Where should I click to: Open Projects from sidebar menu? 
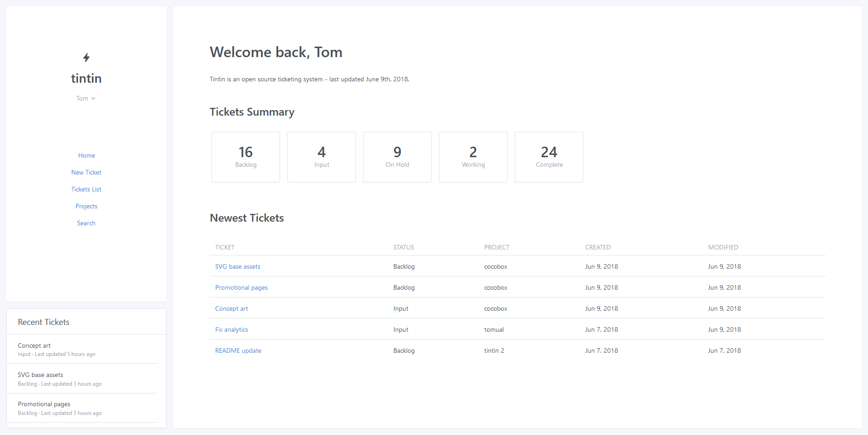pyautogui.click(x=86, y=206)
